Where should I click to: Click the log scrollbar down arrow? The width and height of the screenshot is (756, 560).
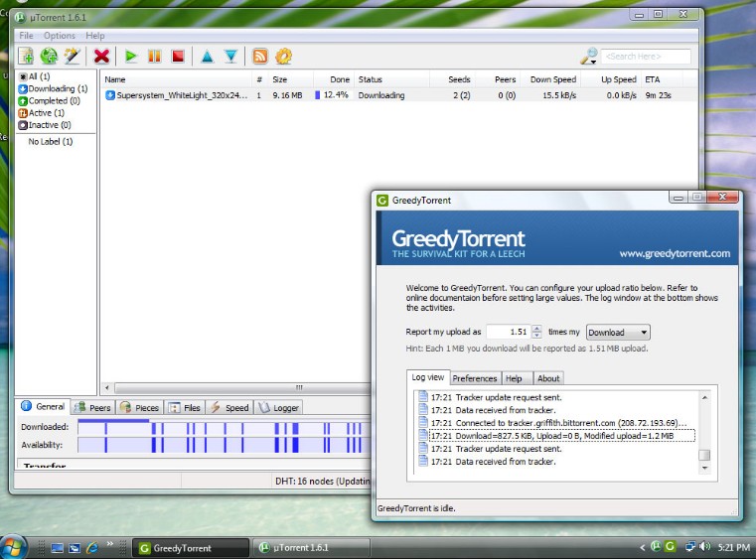tap(704, 468)
